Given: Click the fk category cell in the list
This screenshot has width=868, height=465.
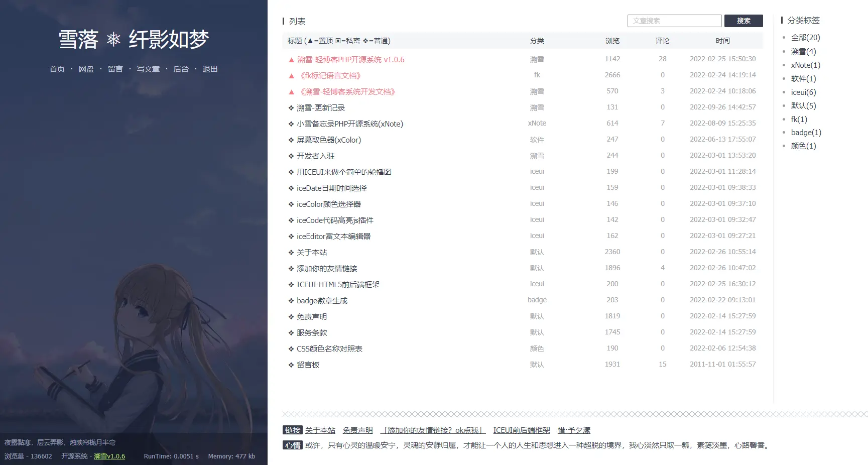Looking at the screenshot, I should (x=537, y=75).
